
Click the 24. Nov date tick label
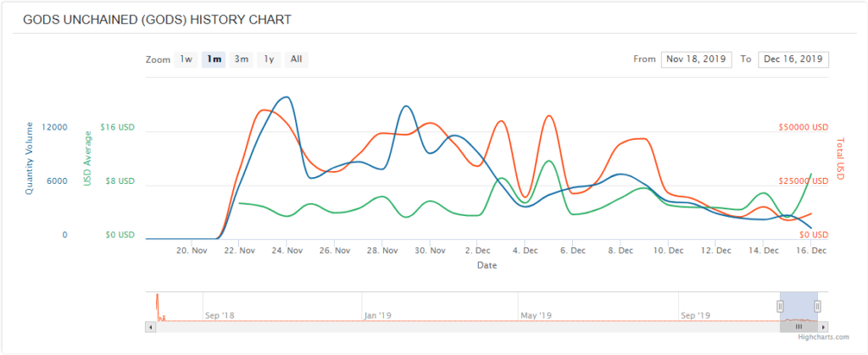(287, 251)
